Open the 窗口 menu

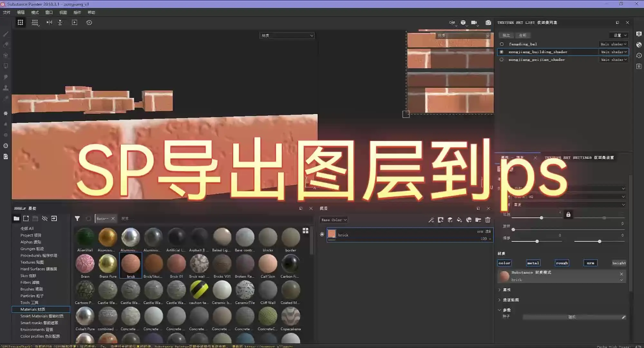click(x=49, y=12)
